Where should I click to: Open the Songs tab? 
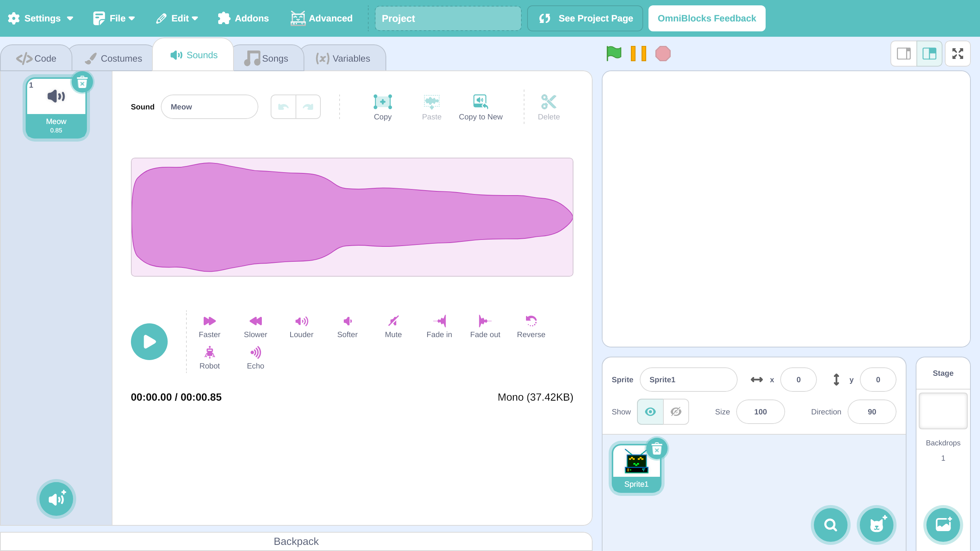click(267, 59)
